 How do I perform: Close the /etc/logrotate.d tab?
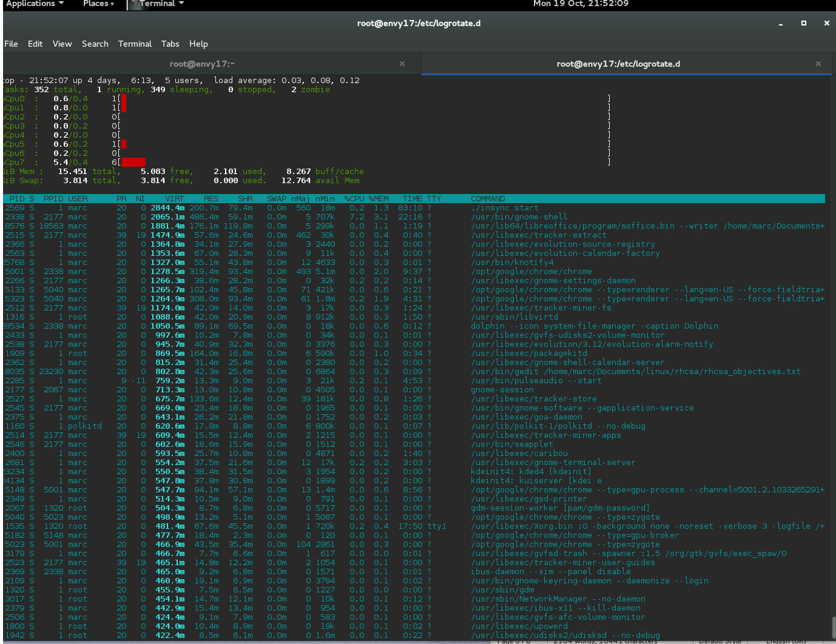[x=818, y=64]
